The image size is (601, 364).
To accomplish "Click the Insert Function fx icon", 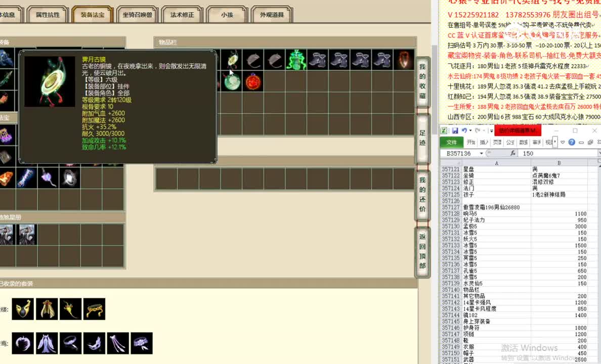I will [x=513, y=153].
